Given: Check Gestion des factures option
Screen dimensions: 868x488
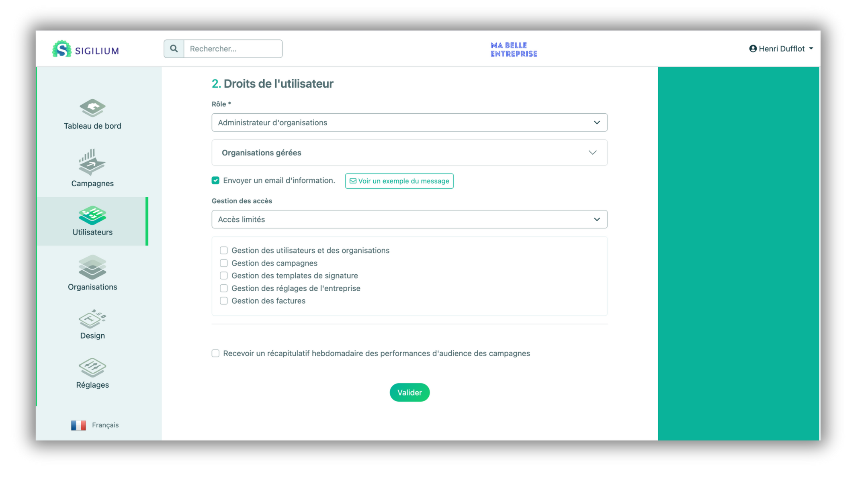Looking at the screenshot, I should point(224,301).
